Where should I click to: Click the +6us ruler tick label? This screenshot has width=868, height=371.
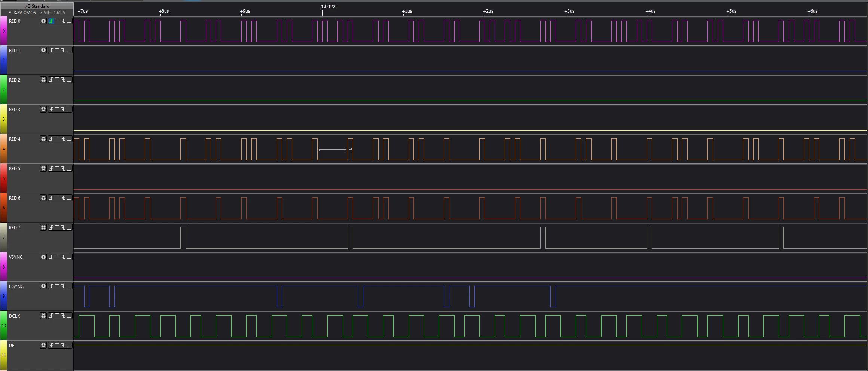(x=813, y=11)
